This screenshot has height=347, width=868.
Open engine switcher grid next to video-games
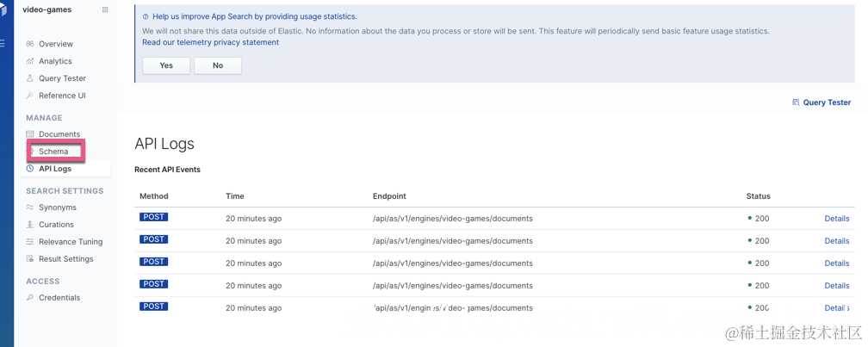[105, 10]
